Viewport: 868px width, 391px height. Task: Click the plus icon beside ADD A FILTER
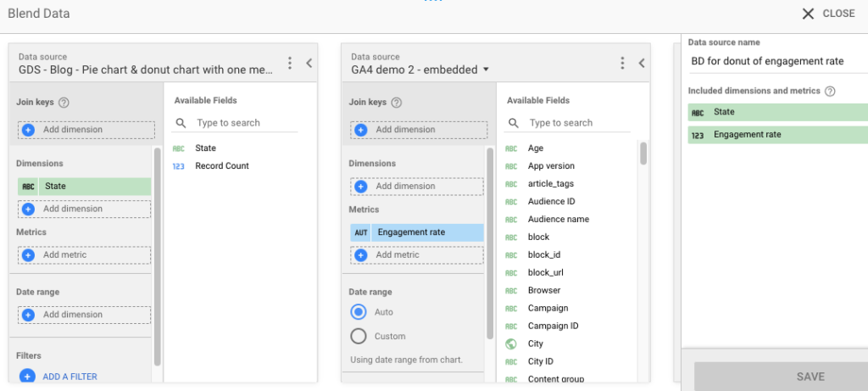[x=27, y=377]
